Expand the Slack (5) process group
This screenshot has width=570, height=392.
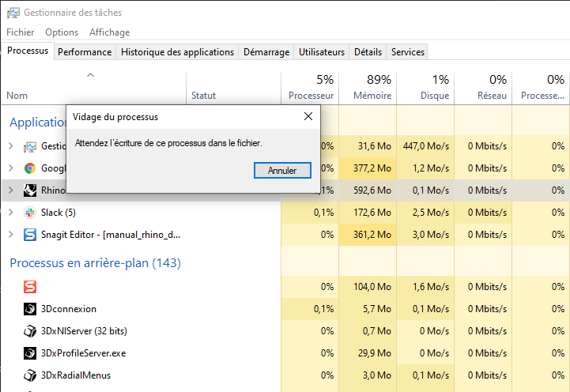click(x=11, y=212)
